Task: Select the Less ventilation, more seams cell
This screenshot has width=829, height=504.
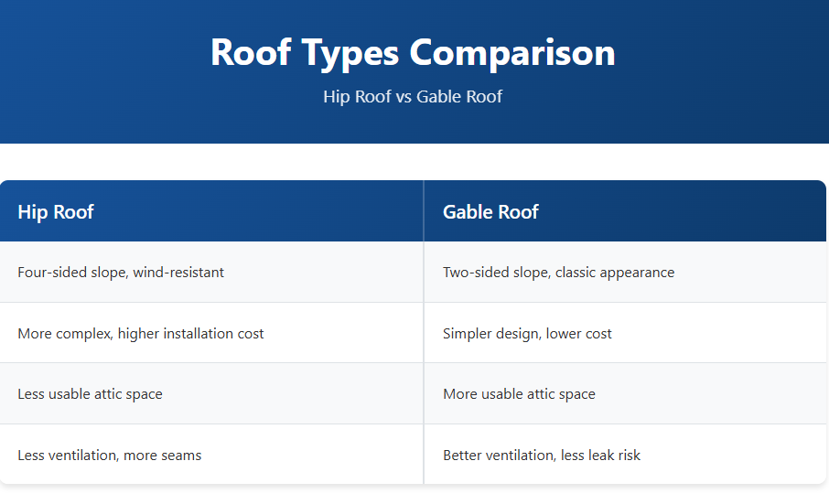Action: [109, 456]
